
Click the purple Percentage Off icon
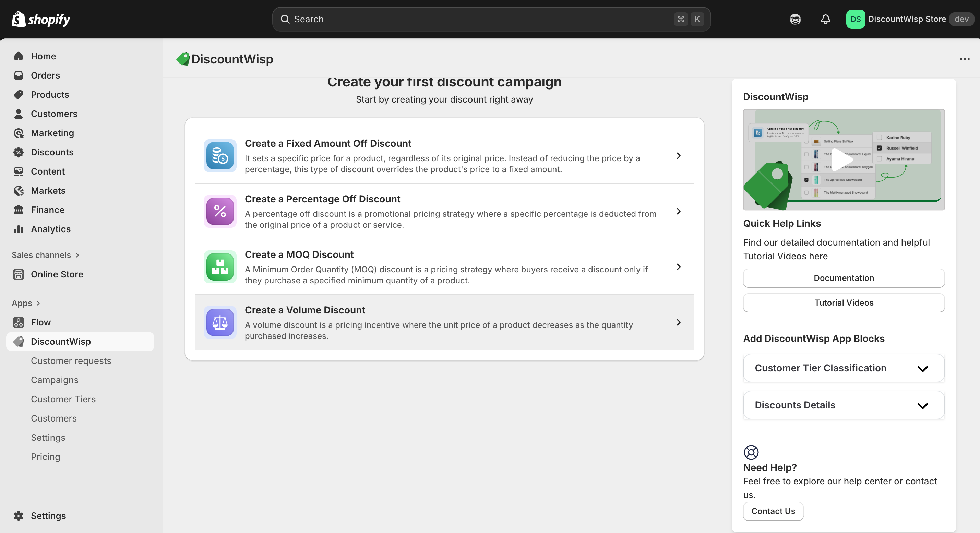click(220, 211)
